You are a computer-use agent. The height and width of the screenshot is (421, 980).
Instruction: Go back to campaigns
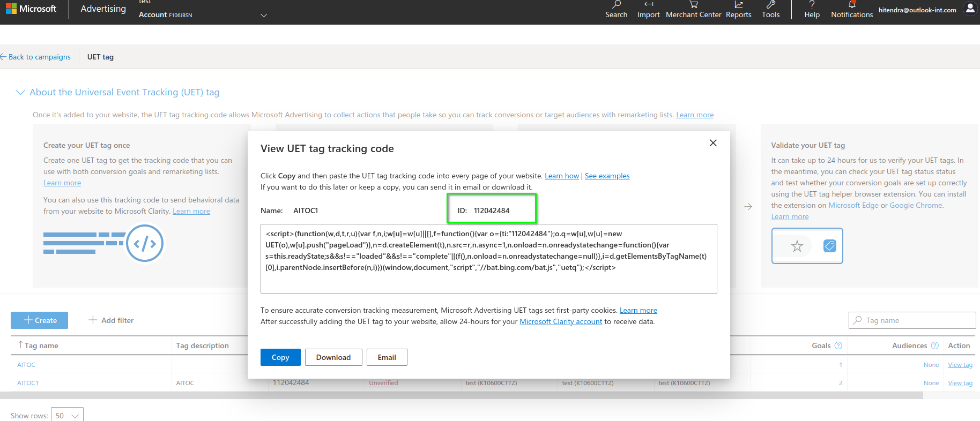point(35,57)
